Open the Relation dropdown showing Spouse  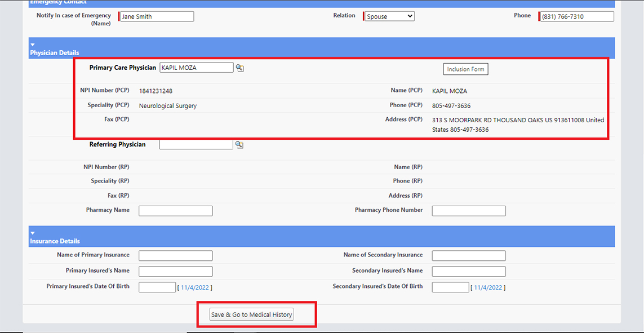point(389,16)
